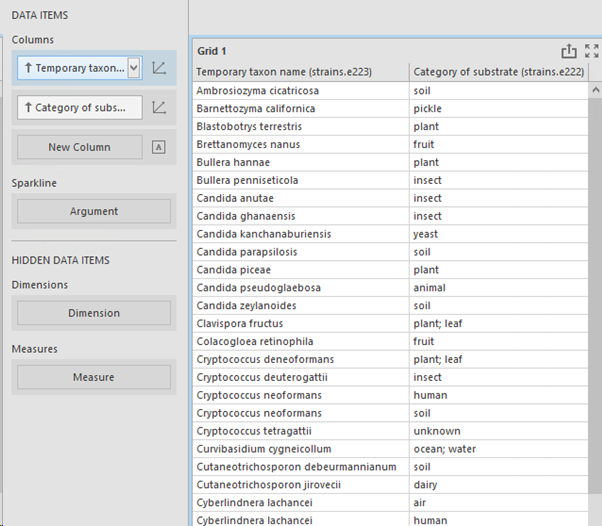The width and height of the screenshot is (602, 526).
Task: Maximize Grid 1 with the fullscreen icon
Action: (591, 51)
